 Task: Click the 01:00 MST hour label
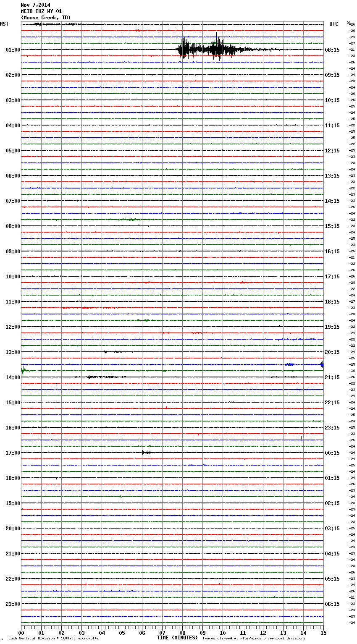[x=13, y=50]
